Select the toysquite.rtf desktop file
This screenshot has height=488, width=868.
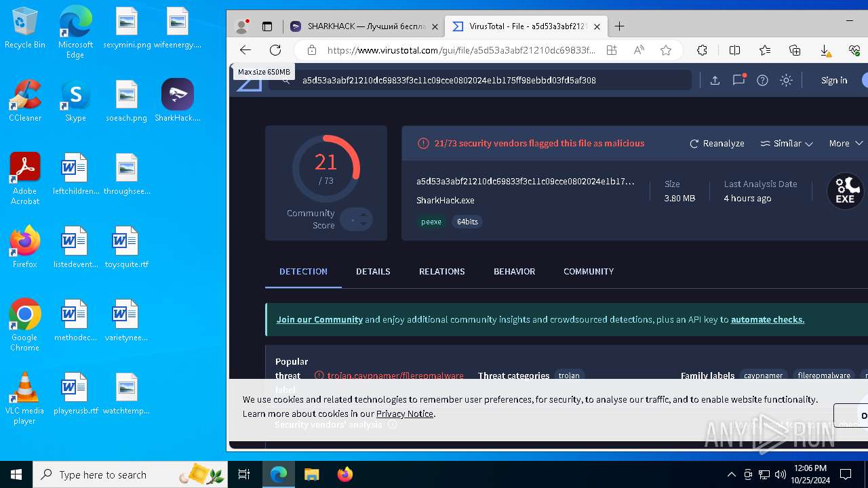point(126,247)
